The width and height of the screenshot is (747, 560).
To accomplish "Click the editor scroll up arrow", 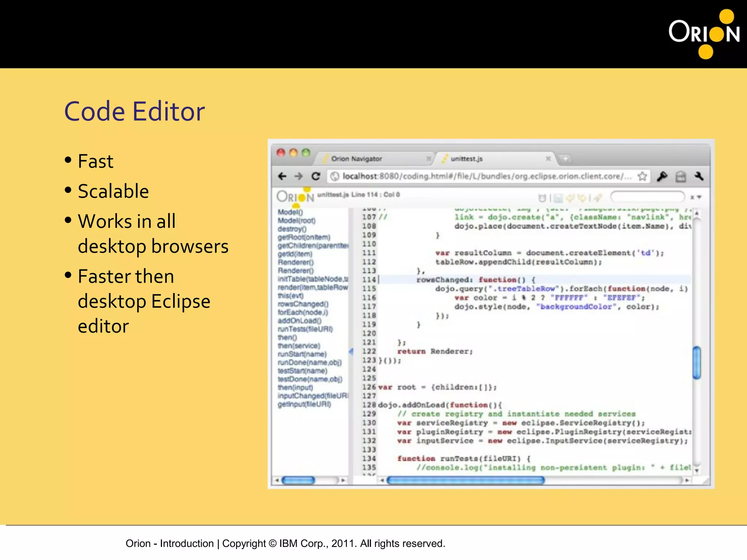I will click(697, 213).
